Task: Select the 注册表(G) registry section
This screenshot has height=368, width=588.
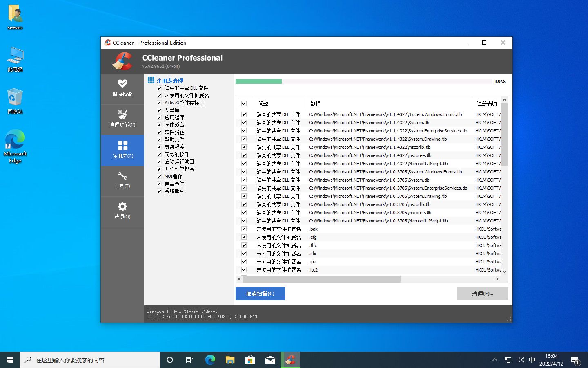Action: 122,150
